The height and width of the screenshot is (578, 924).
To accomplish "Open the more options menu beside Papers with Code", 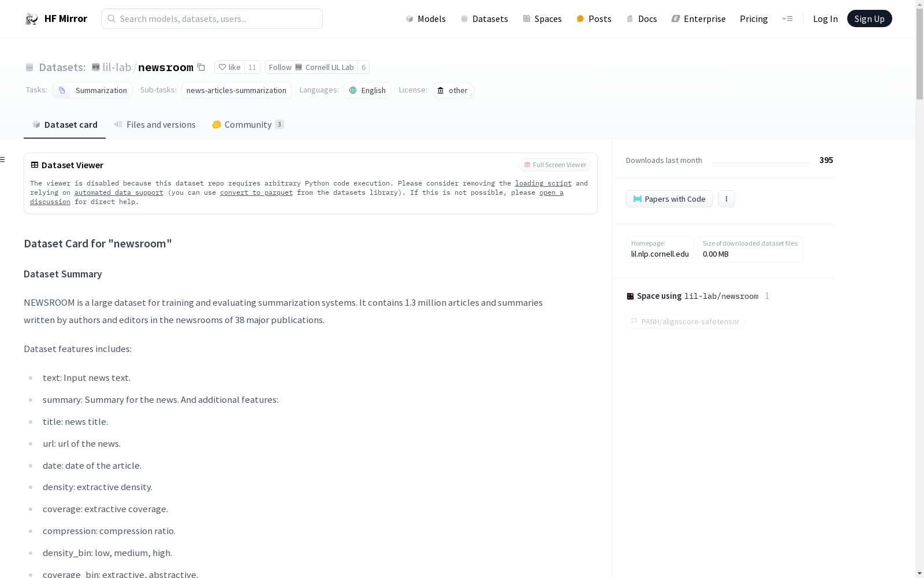I will 726,199.
